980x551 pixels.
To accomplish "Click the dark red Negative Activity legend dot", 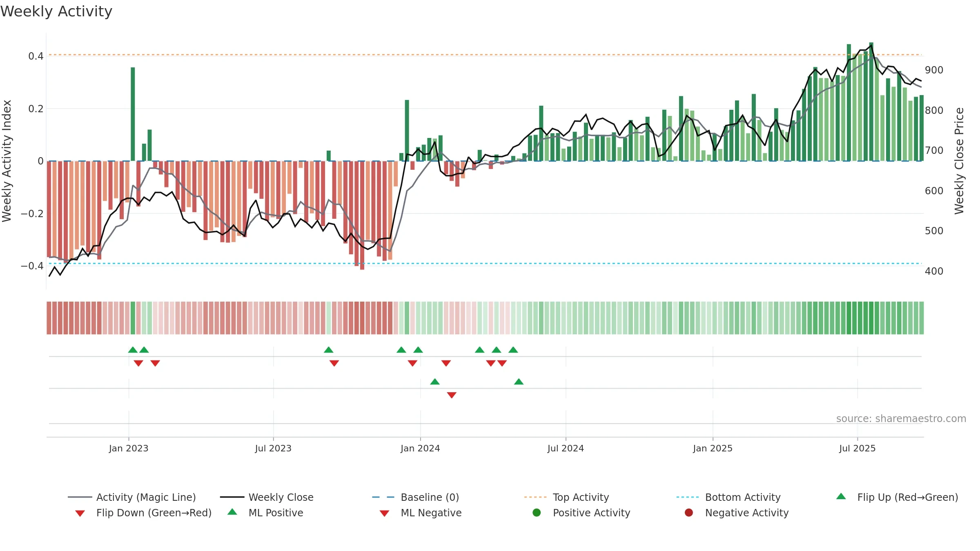I will click(x=689, y=513).
